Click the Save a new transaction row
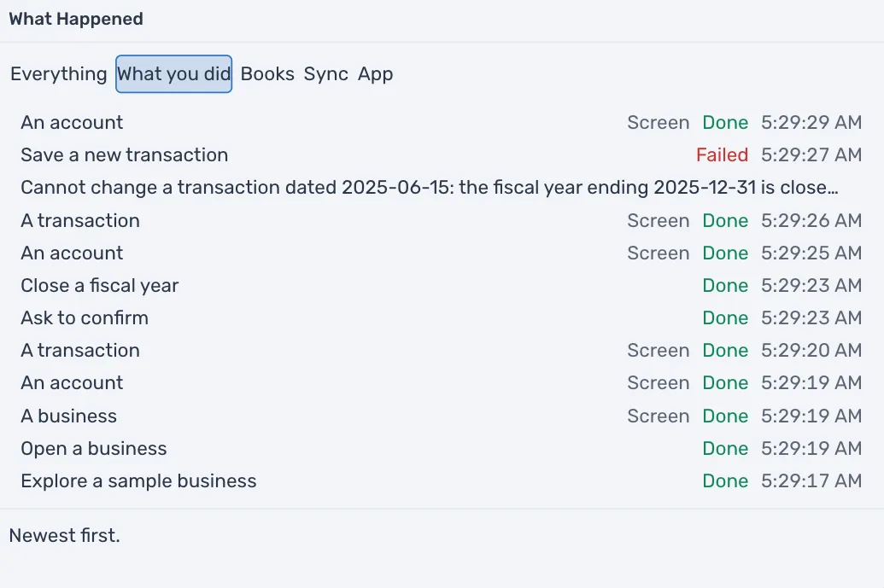 tap(442, 154)
